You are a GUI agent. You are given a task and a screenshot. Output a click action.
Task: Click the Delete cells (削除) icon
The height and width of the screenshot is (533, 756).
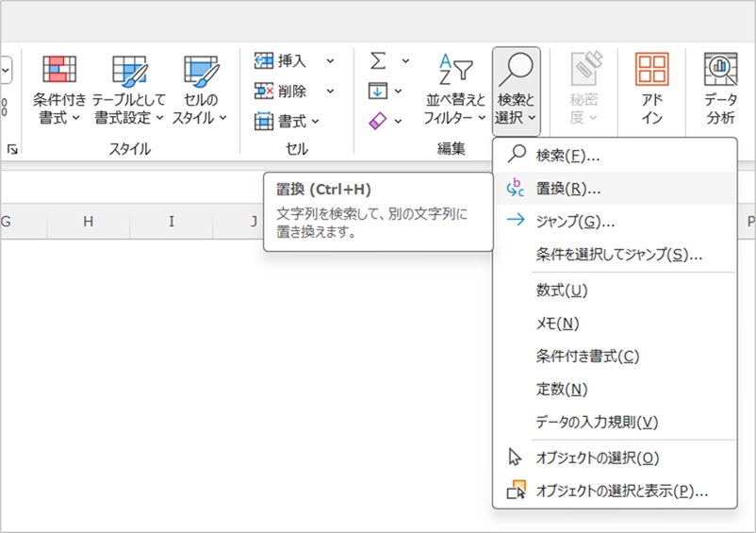[264, 91]
